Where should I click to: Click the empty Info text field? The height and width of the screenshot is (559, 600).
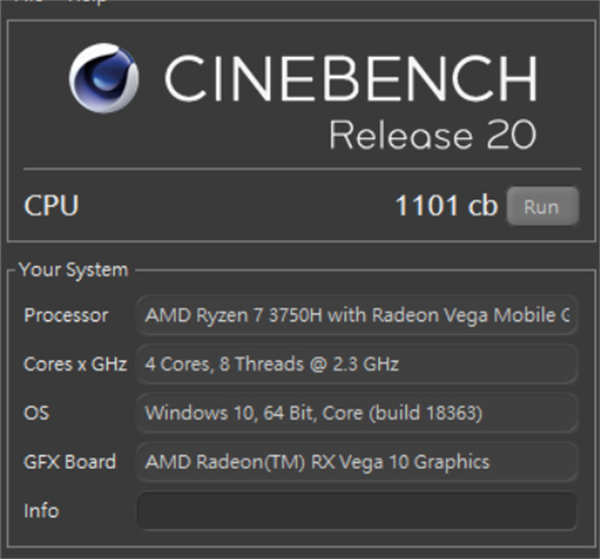click(356, 511)
